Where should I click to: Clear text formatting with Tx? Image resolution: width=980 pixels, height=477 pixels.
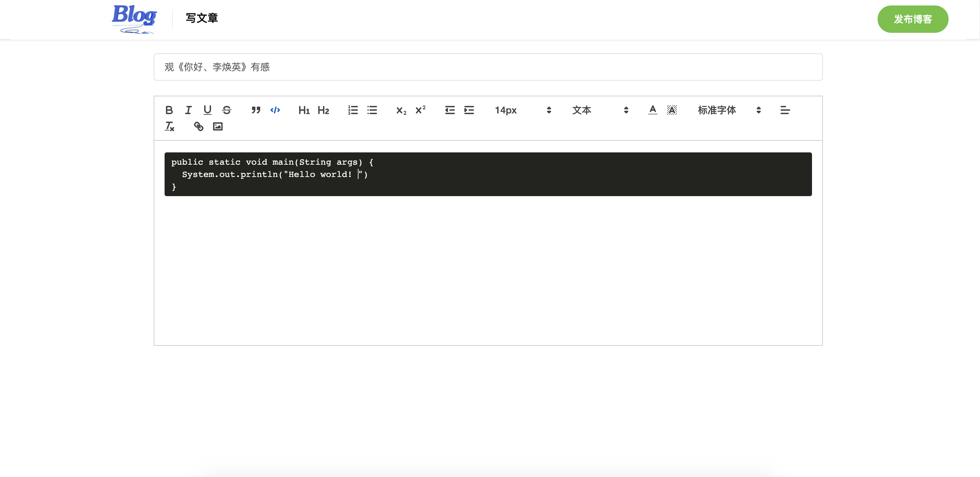coord(170,126)
